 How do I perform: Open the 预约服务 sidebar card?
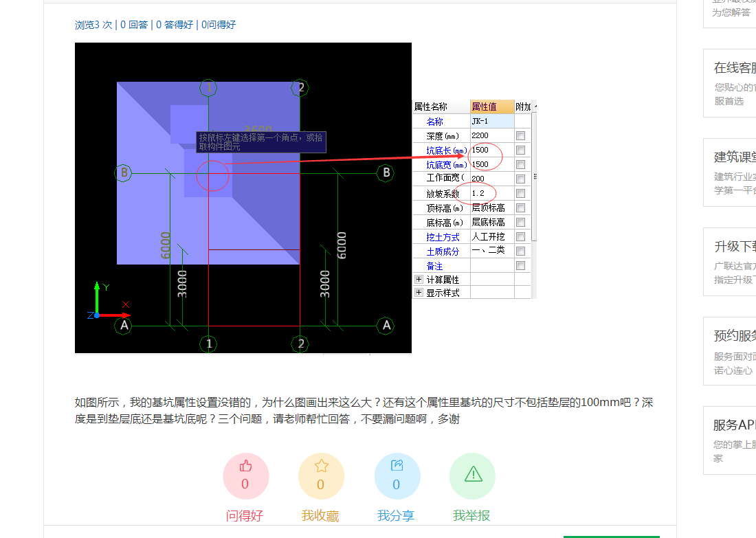(x=729, y=351)
